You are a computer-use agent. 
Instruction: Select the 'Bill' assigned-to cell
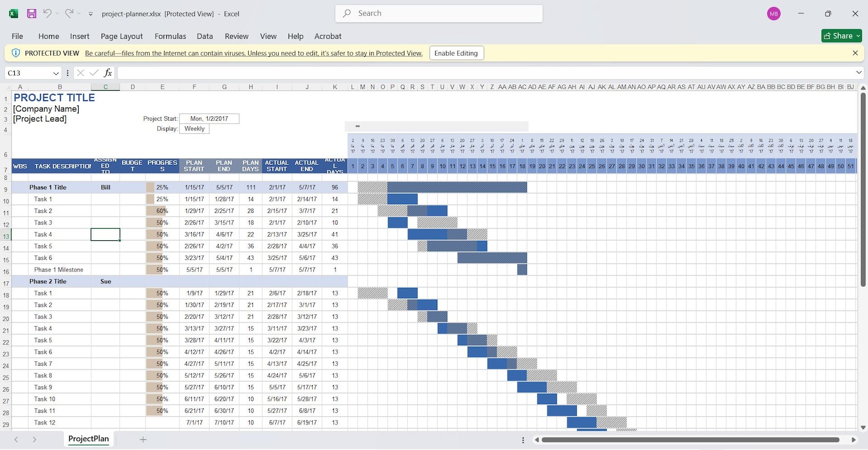[x=105, y=187]
